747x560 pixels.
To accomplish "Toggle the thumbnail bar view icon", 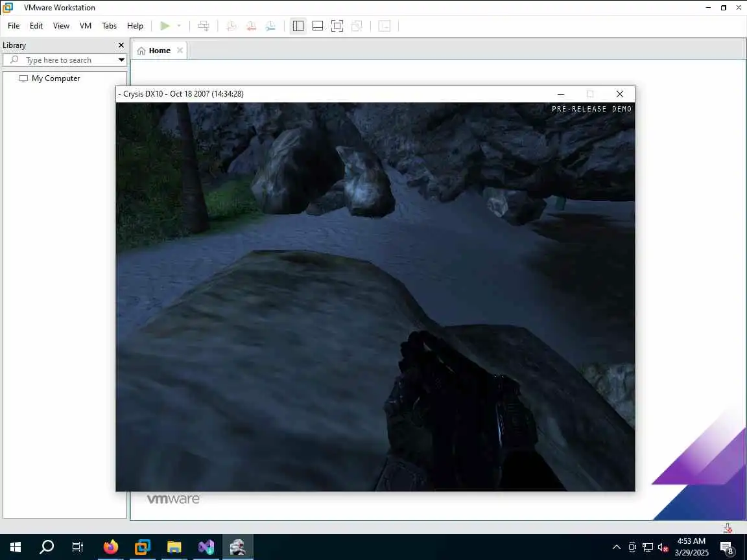I will point(318,26).
